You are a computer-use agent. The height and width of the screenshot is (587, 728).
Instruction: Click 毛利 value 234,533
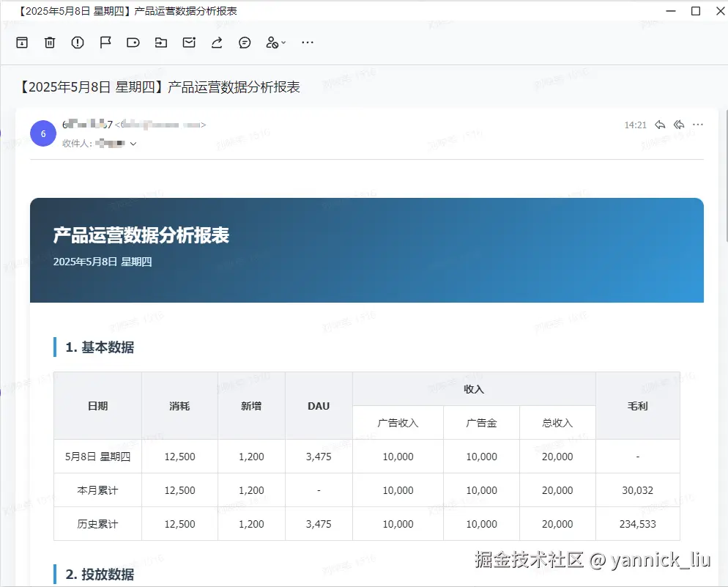coord(637,524)
